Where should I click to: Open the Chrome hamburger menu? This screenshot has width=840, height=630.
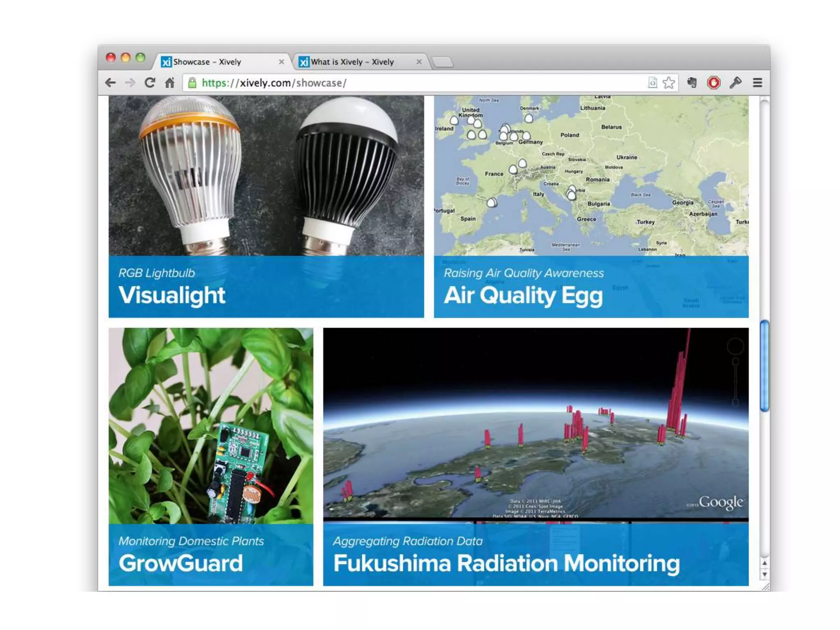click(x=758, y=83)
